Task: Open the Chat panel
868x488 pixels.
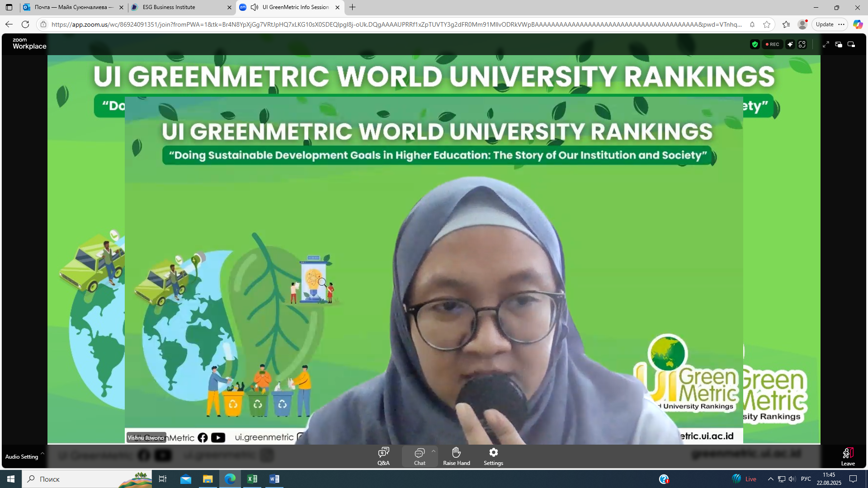Action: pyautogui.click(x=420, y=456)
